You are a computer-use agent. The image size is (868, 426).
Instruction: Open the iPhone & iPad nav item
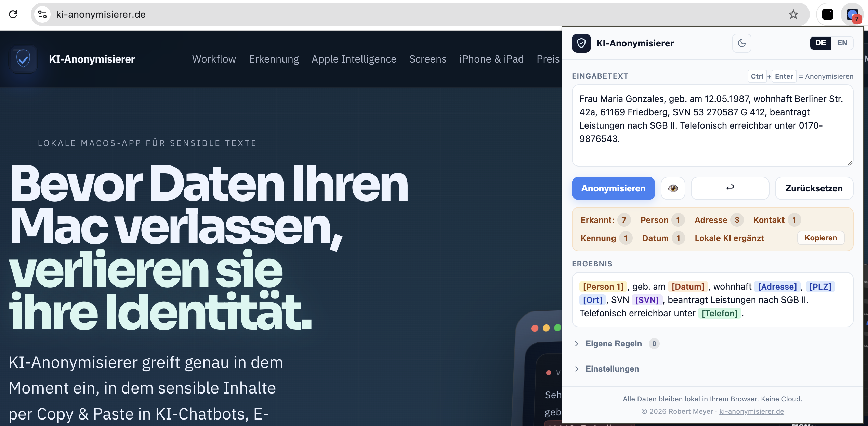pyautogui.click(x=491, y=59)
